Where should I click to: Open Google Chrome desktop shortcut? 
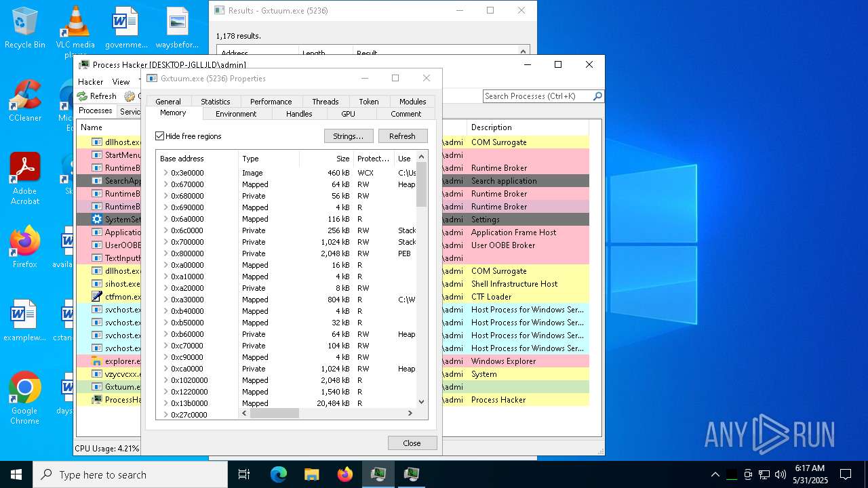coord(24,399)
